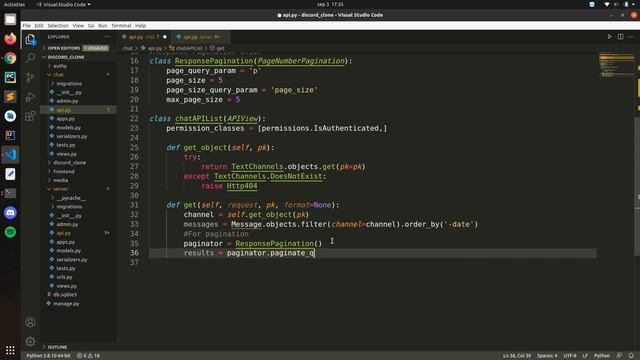Open the Terminal menu
640x360 pixels.
(x=121, y=25)
